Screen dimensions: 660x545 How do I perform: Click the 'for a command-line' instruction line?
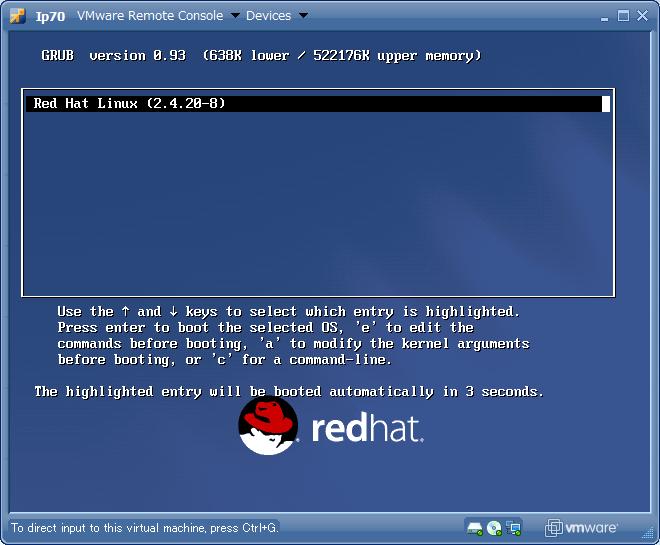pos(225,360)
